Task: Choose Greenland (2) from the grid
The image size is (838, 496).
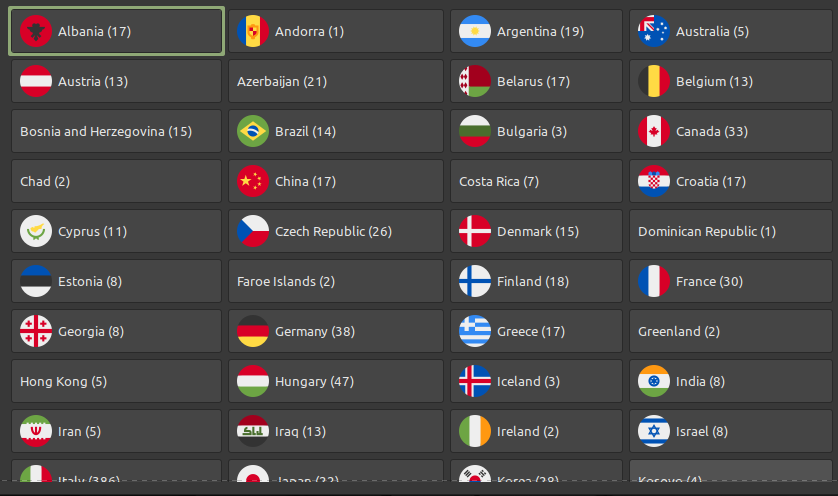Action: [x=731, y=331]
